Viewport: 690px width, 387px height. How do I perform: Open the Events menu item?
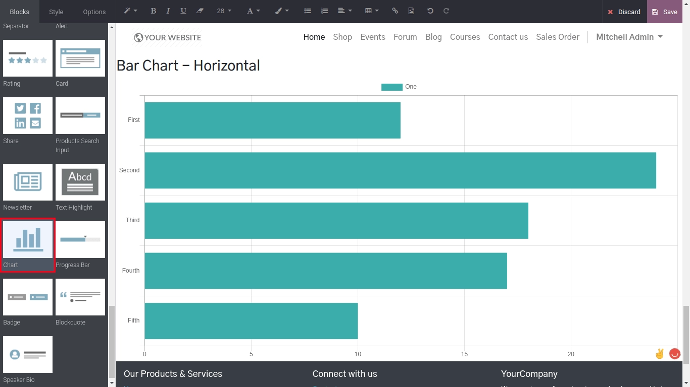click(x=372, y=37)
